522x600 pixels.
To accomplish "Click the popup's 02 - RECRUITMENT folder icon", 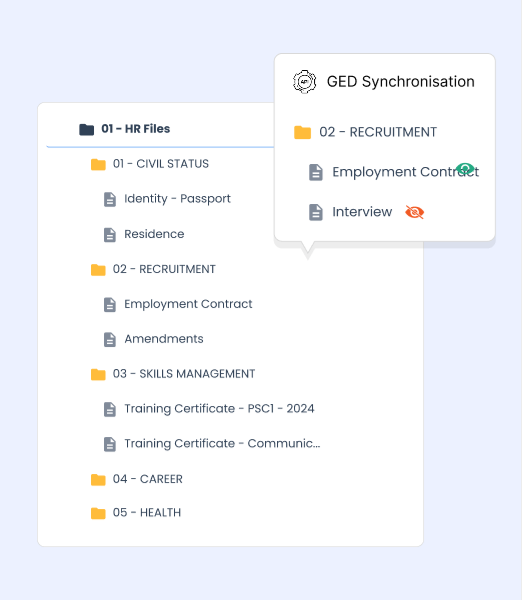I will pyautogui.click(x=302, y=132).
